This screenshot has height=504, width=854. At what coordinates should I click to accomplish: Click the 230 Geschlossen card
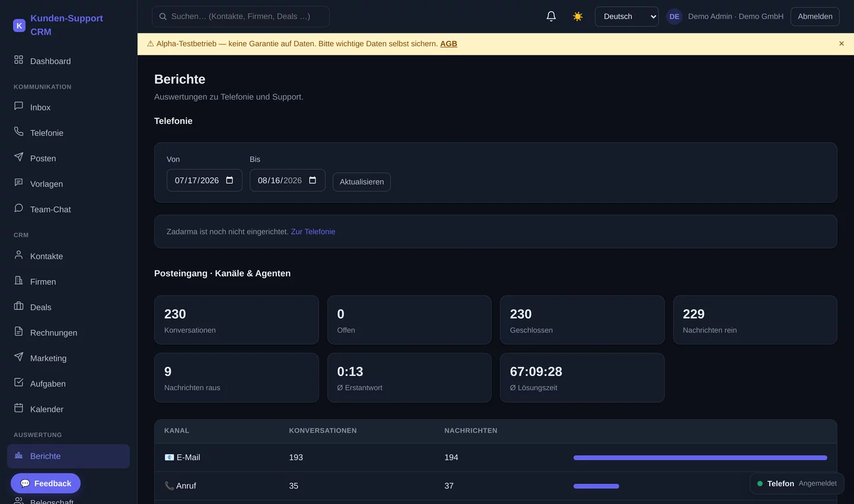(582, 320)
